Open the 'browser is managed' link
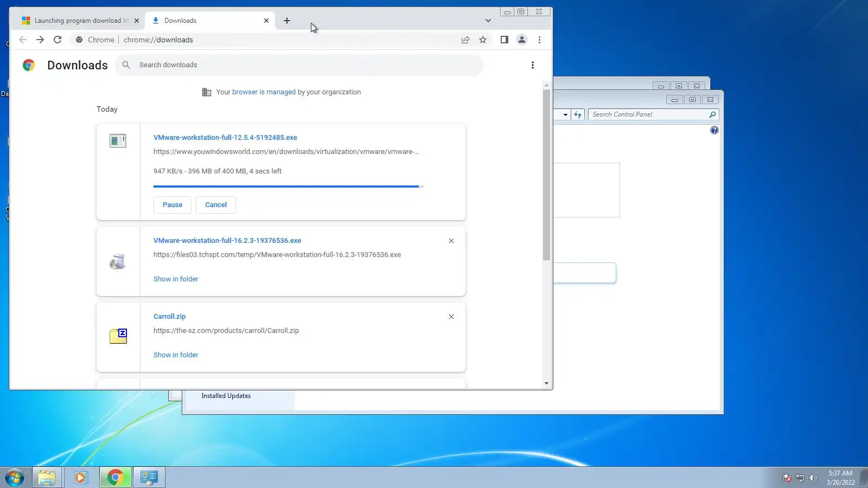This screenshot has height=488, width=868. [x=264, y=92]
